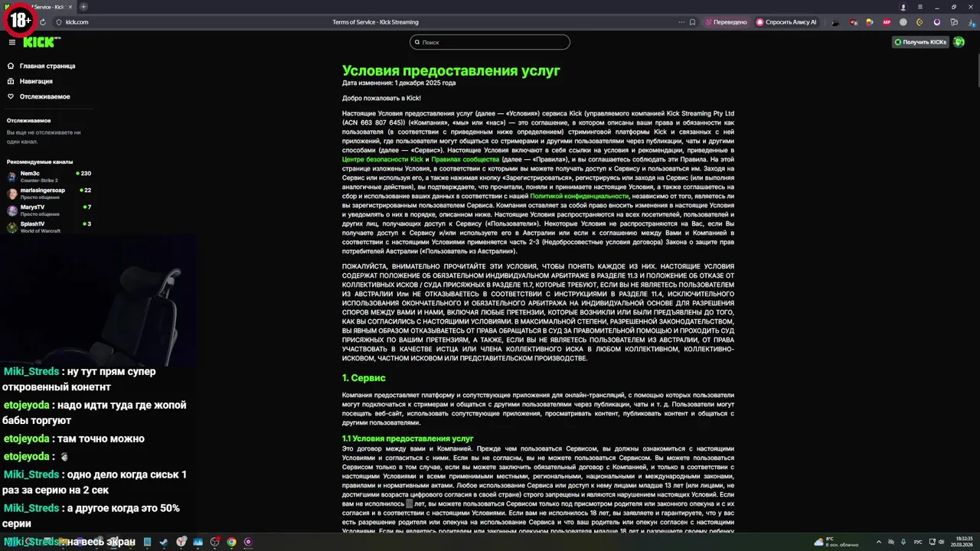Open Google Chrome from the taskbar

point(231,542)
